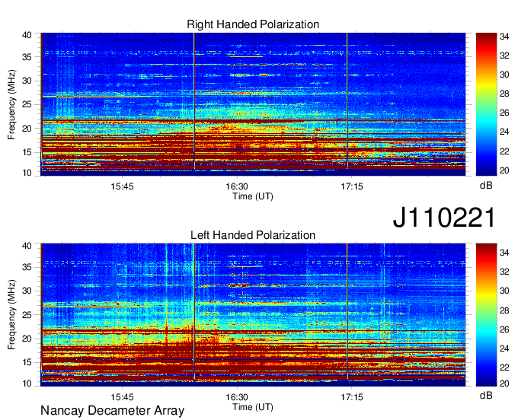Screen dimensions: 518x420
Task: Click the 40 MHz tick on top plot
Action: point(27,35)
